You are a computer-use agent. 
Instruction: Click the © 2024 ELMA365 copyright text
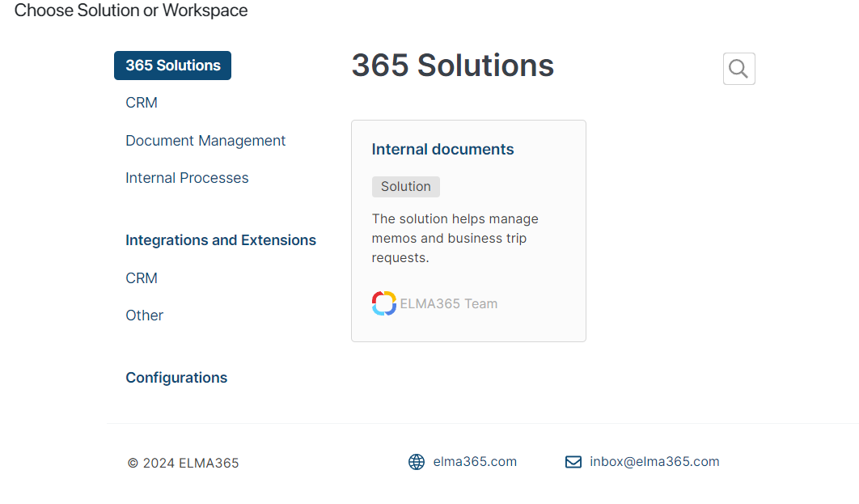pos(183,463)
